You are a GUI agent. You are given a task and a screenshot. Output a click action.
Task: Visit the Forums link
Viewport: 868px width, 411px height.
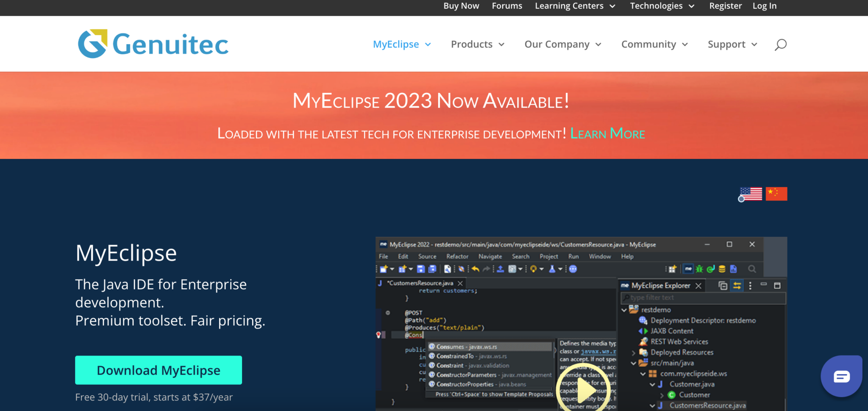pos(507,6)
